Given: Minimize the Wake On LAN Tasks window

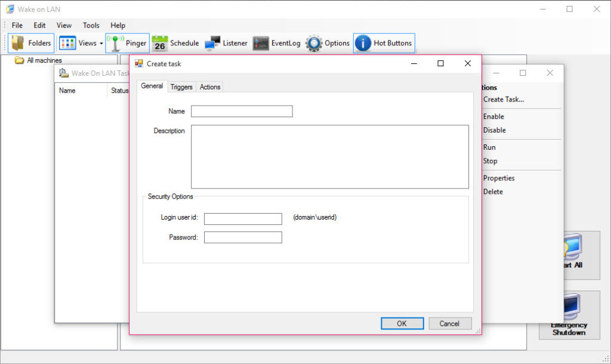Looking at the screenshot, I should pos(496,73).
